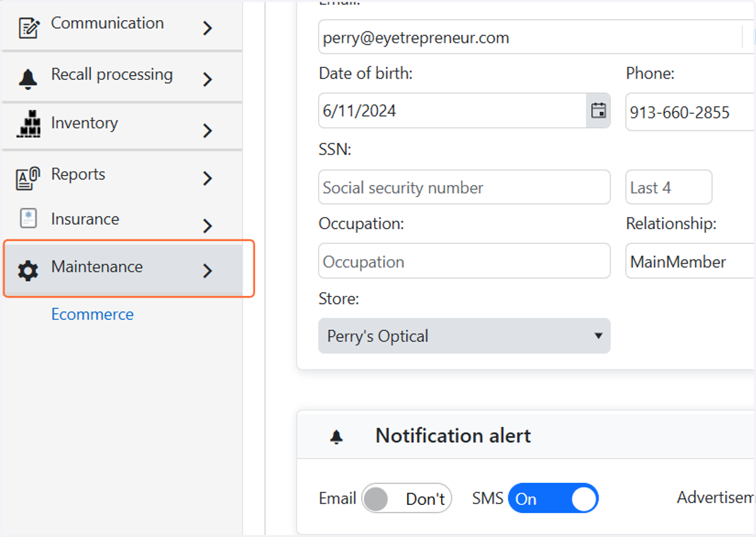Image resolution: width=756 pixels, height=537 pixels.
Task: Click the Reports document icon
Action: (x=28, y=178)
